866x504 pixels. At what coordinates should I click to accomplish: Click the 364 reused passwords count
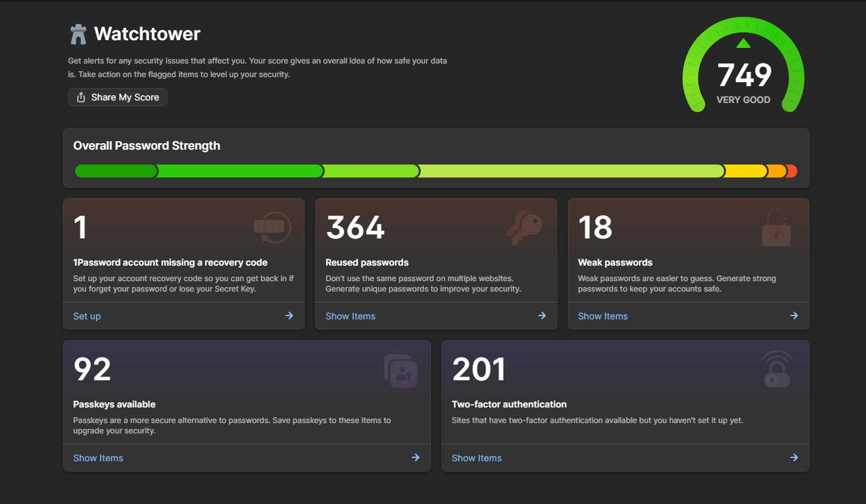[x=355, y=227]
